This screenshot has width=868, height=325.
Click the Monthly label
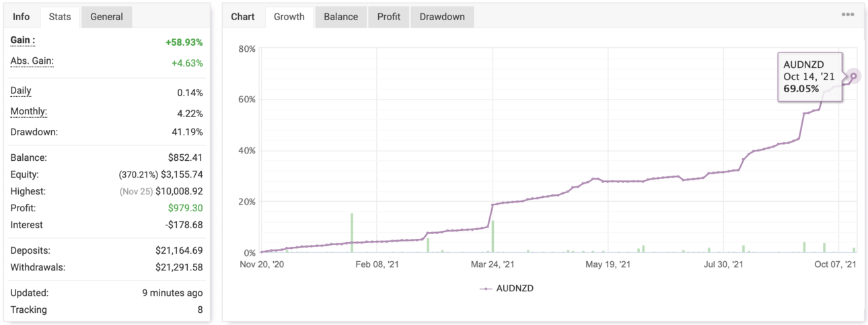click(29, 112)
